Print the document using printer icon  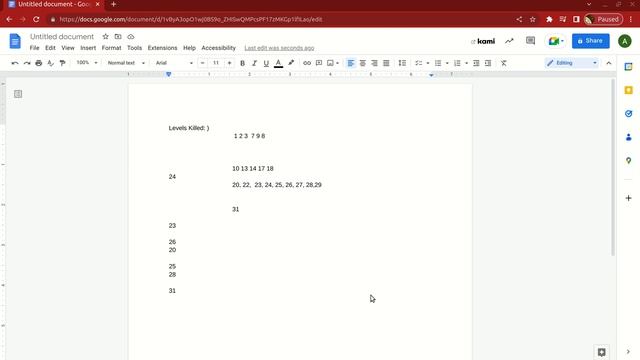[39, 63]
